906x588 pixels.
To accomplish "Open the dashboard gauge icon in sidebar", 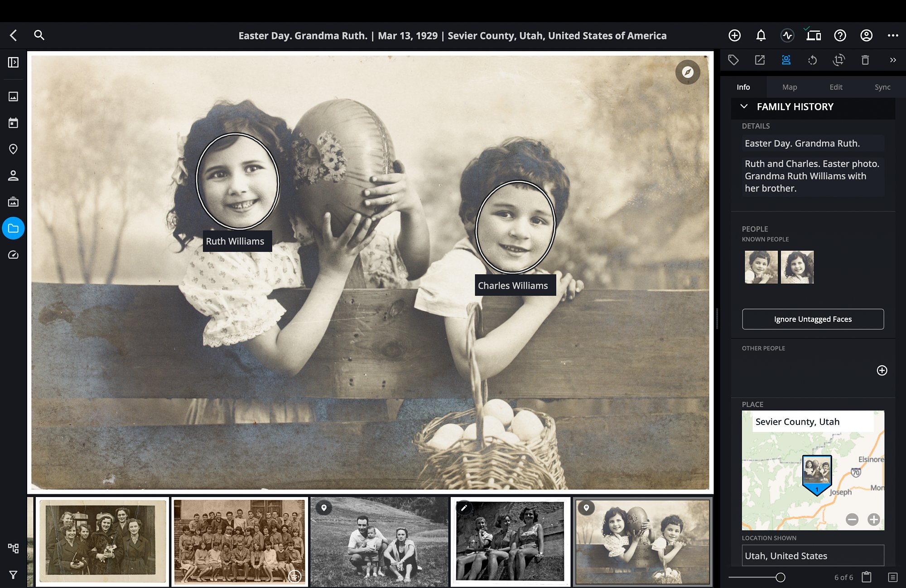I will 13,255.
